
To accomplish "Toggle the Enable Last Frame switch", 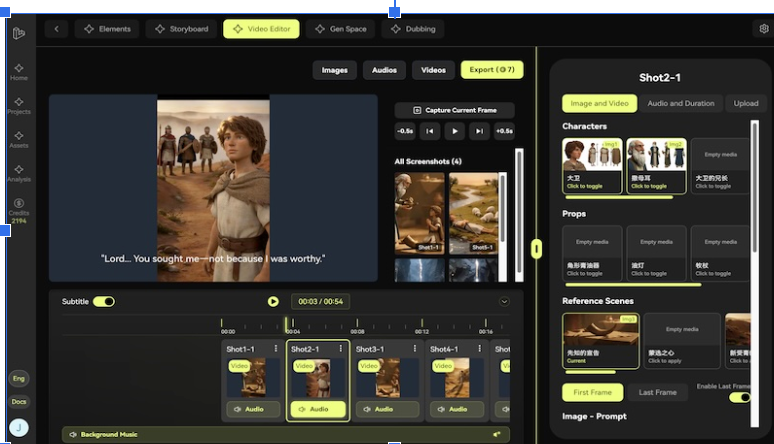I will coord(739,397).
